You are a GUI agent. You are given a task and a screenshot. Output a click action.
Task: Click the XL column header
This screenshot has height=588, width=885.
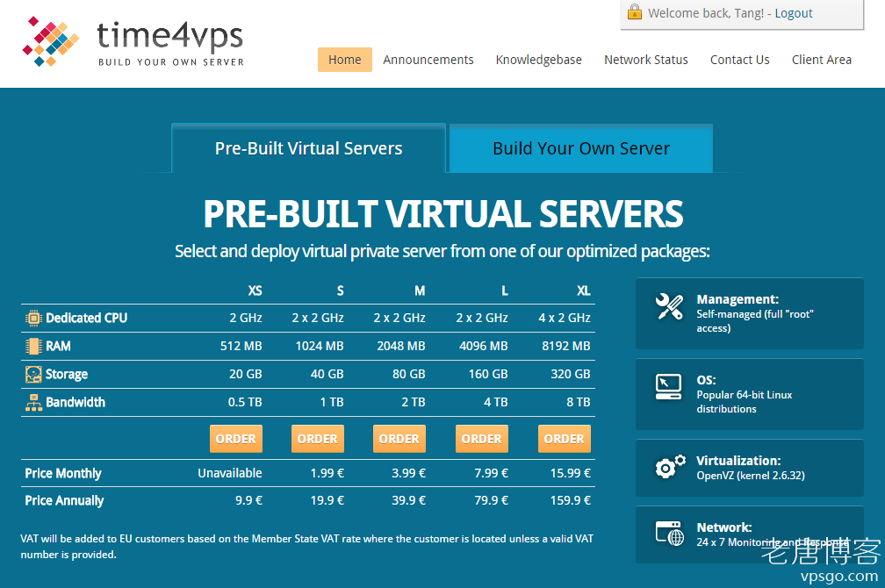(x=584, y=290)
